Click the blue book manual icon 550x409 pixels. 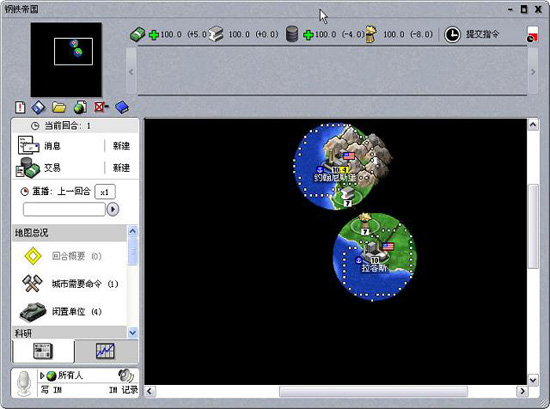[122, 107]
